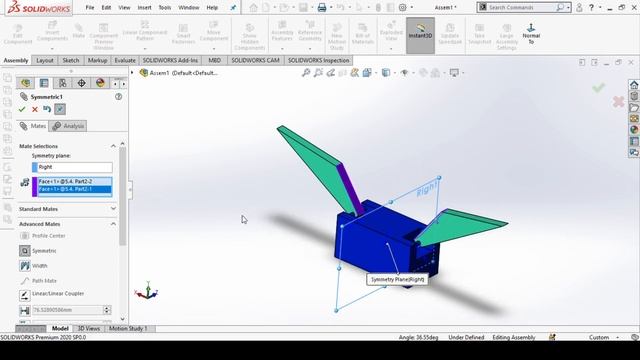Image resolution: width=640 pixels, height=360 pixels.
Task: Open the search type dropdown arrow
Action: click(568, 7)
